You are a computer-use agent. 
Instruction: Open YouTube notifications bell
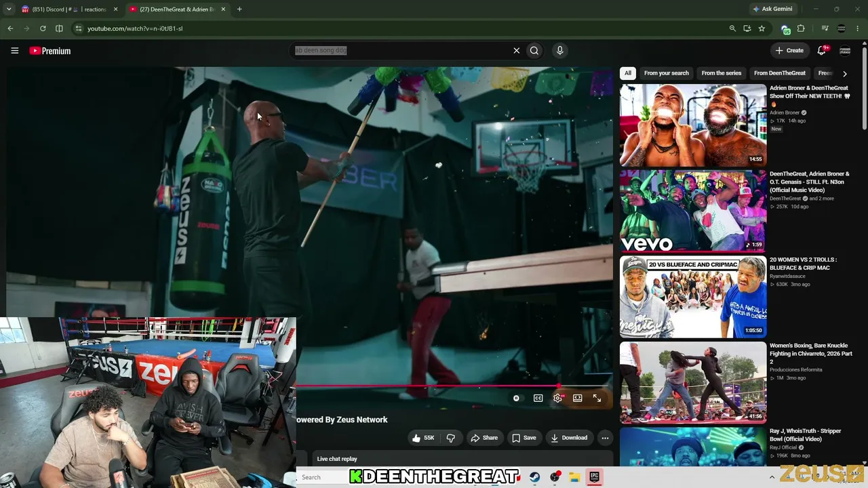pyautogui.click(x=822, y=50)
